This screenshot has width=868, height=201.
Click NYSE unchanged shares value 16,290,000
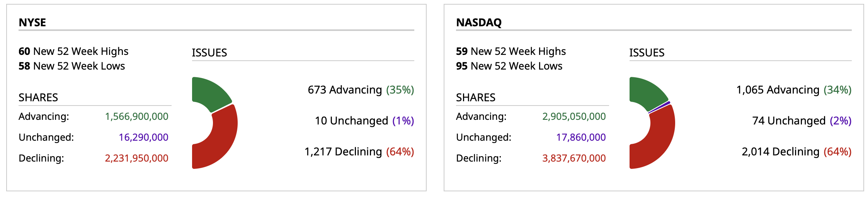tap(143, 137)
